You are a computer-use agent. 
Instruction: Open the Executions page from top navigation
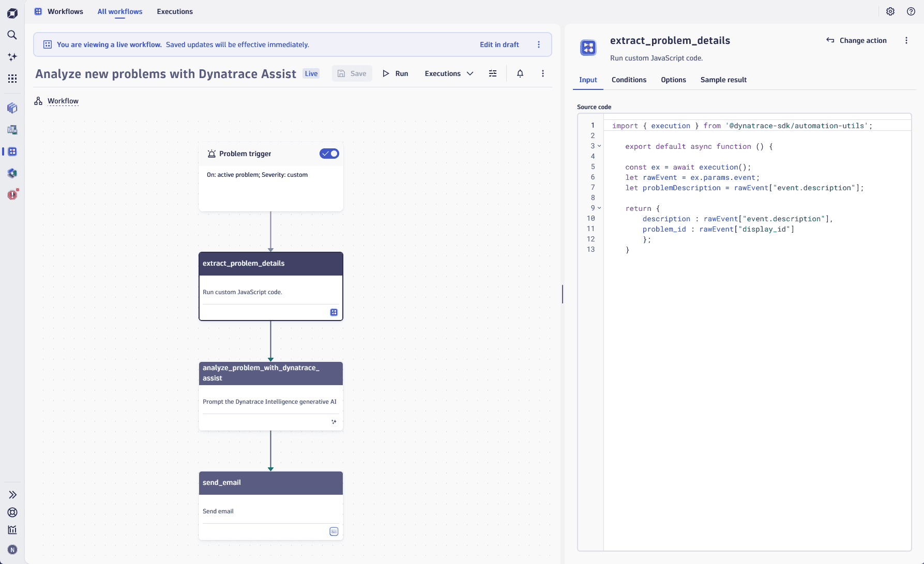[174, 11]
